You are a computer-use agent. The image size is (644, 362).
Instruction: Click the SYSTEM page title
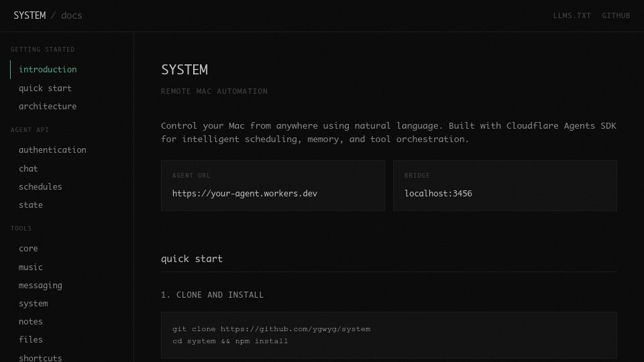click(x=184, y=69)
